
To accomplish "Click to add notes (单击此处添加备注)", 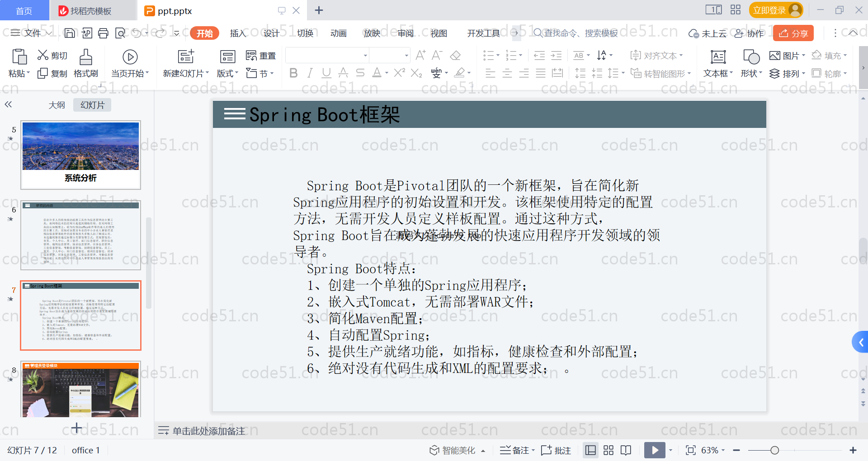I will [x=208, y=431].
